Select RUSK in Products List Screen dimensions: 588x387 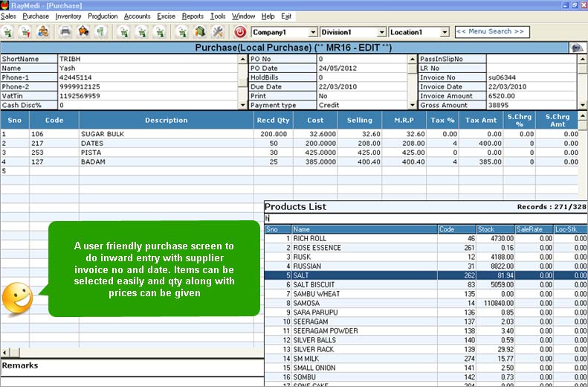[x=426, y=257]
